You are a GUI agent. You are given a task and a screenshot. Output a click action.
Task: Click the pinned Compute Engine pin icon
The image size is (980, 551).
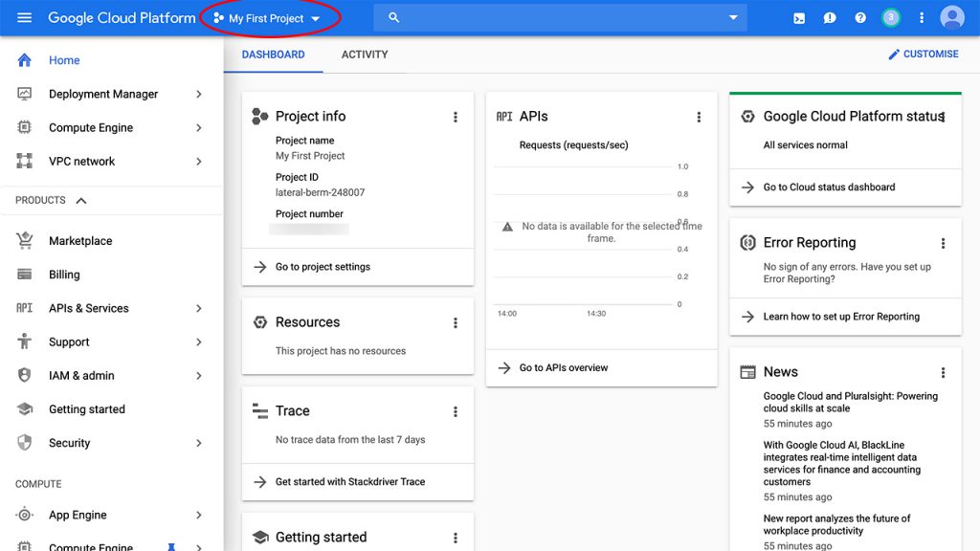(x=171, y=546)
